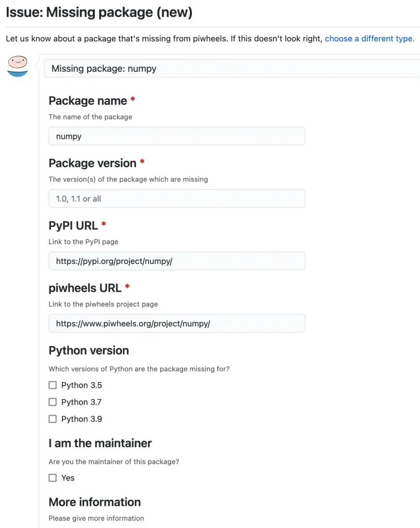Screen dimensions: 420x528
Task: Click the Package name heading label
Action: (88, 101)
